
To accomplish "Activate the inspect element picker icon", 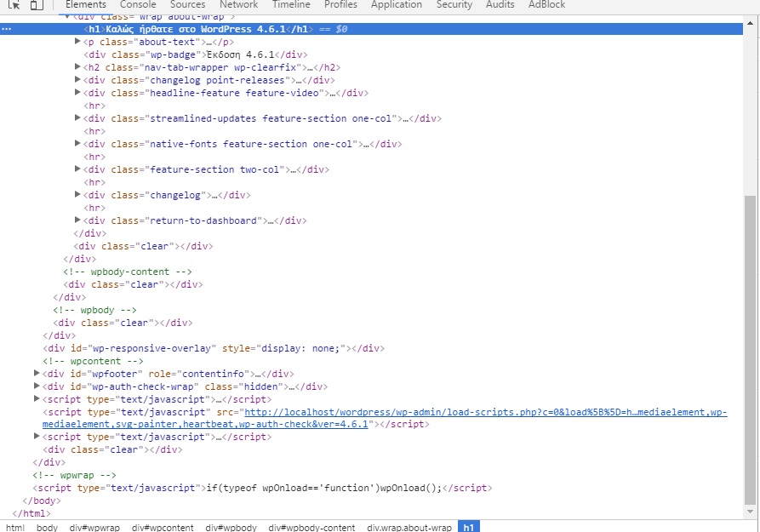I will (14, 5).
